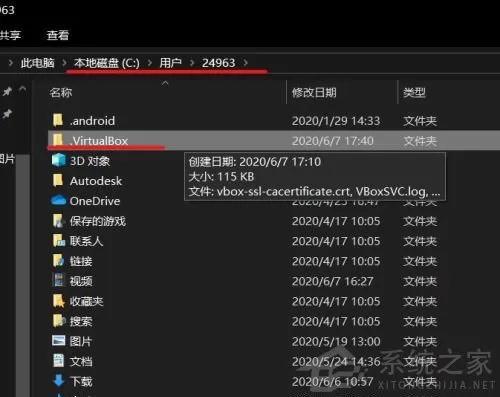Screen dimensions: 500x397
Task: Click the .VirtualBox folder icon
Action: (x=58, y=140)
